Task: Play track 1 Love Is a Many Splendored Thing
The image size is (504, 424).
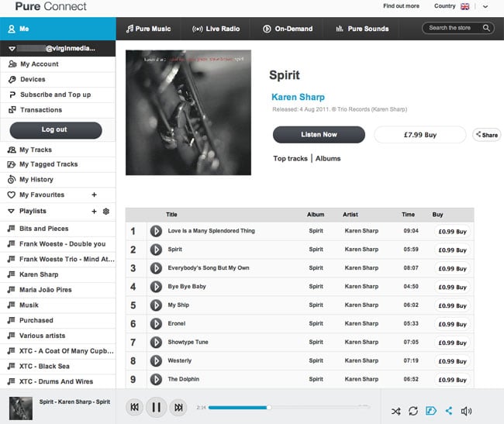Action: coord(156,231)
